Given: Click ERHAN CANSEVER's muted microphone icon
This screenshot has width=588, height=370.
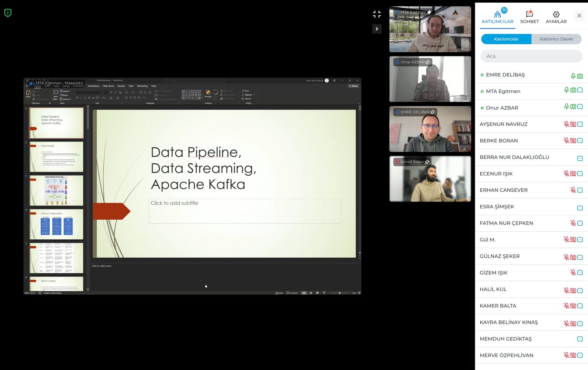Looking at the screenshot, I should [573, 190].
